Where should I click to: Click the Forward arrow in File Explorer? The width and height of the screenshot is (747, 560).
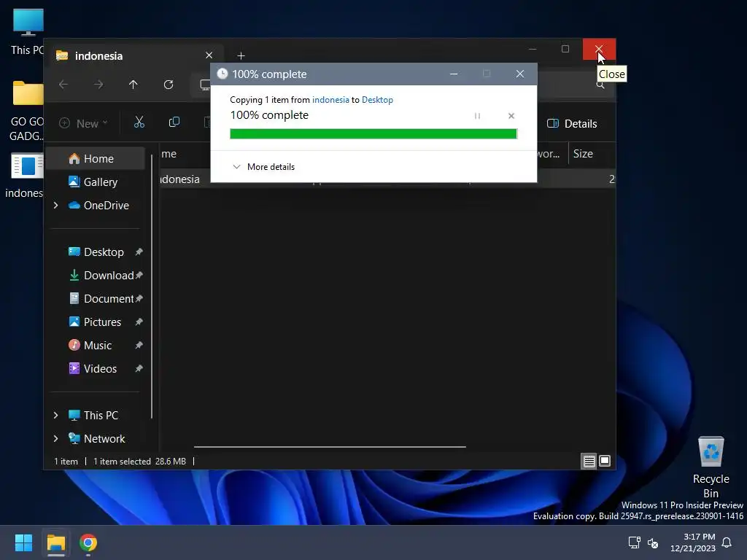tap(98, 85)
